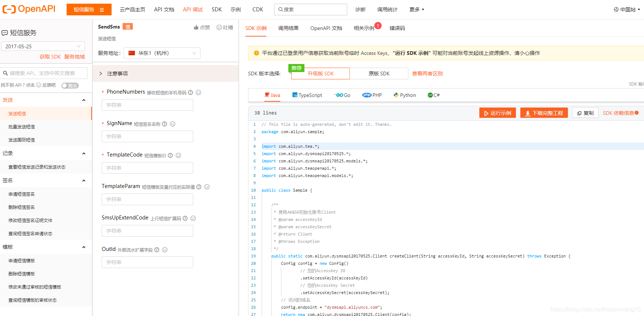Click help icon next to SignName

[x=164, y=124]
